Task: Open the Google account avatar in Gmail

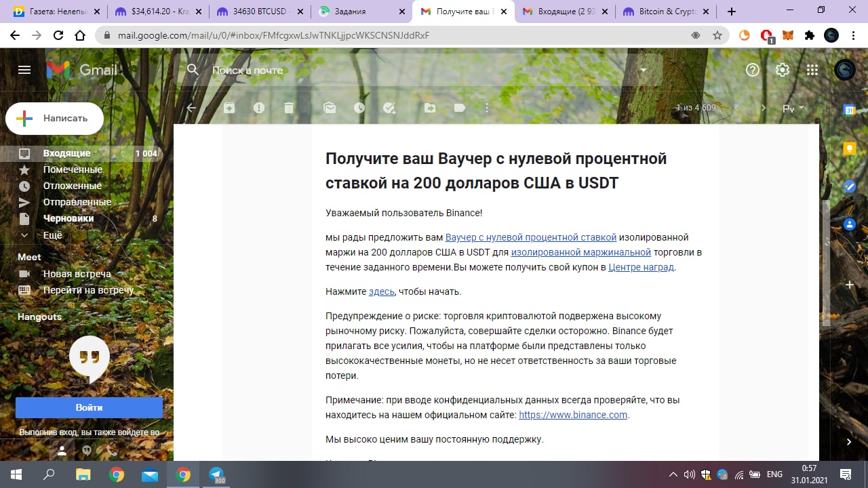Action: [844, 70]
